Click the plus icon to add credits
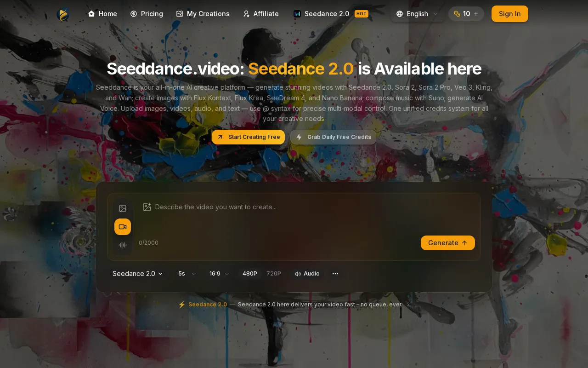The width and height of the screenshot is (588, 368). (x=476, y=14)
